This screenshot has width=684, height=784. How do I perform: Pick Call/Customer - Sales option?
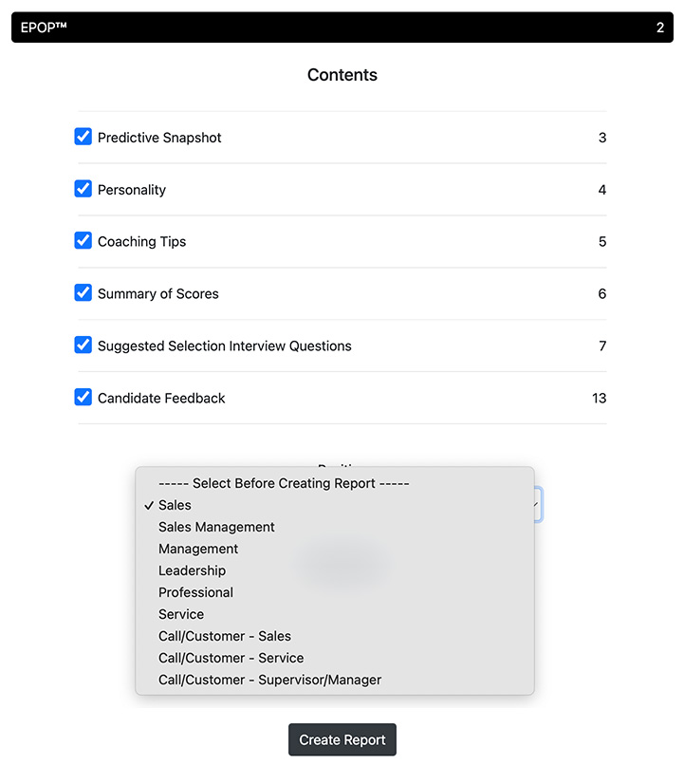tap(225, 636)
